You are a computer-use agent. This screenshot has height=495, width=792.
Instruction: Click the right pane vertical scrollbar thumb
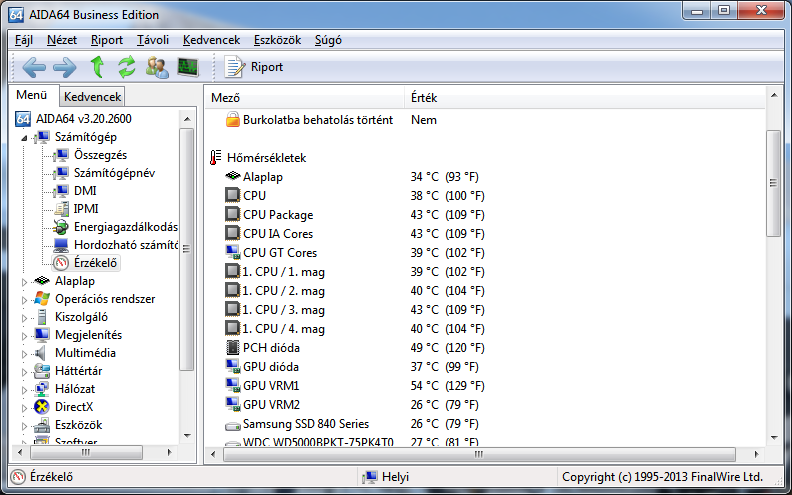pyautogui.click(x=773, y=183)
